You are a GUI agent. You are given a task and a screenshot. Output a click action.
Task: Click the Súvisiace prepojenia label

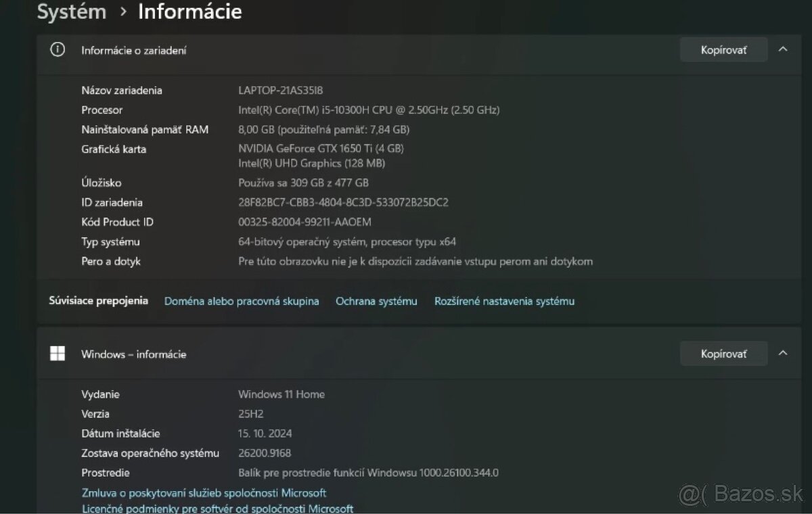click(x=98, y=300)
